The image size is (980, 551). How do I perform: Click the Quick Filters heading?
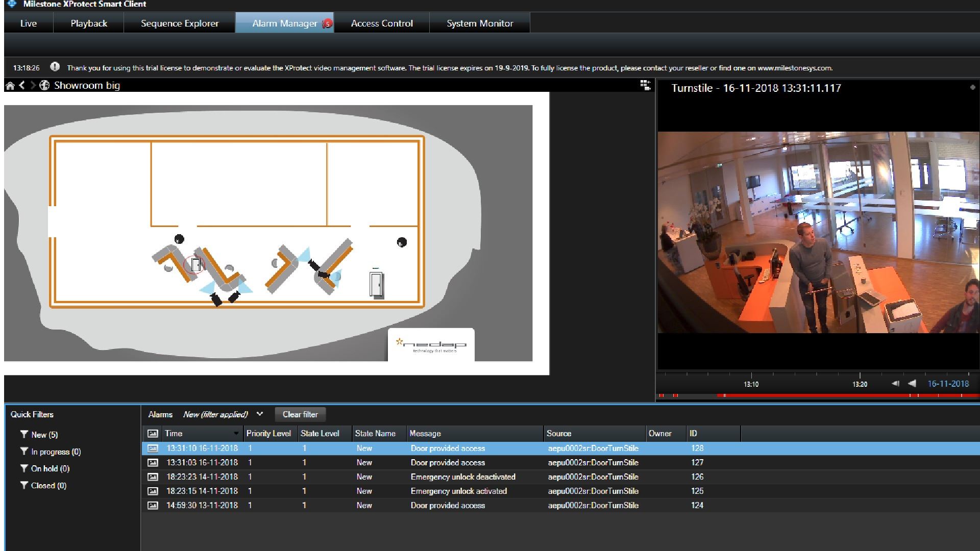32,414
